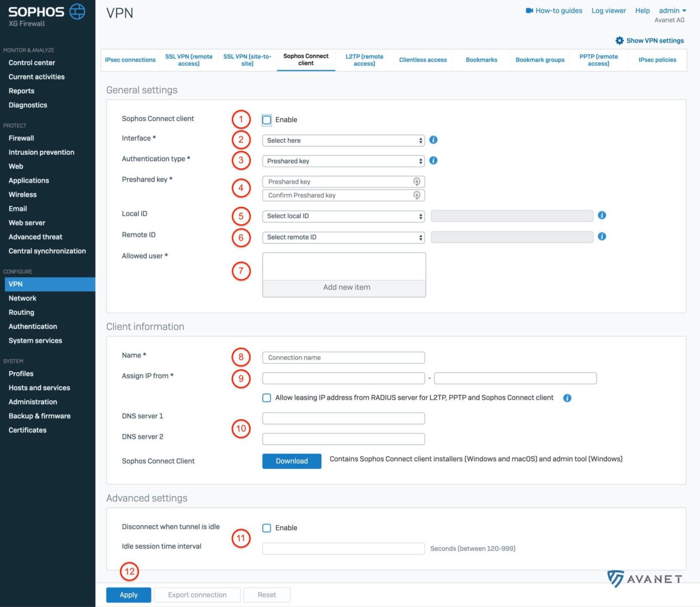Switch to the IPsec connections tab
Viewport: 700px width, 607px height.
pyautogui.click(x=130, y=60)
